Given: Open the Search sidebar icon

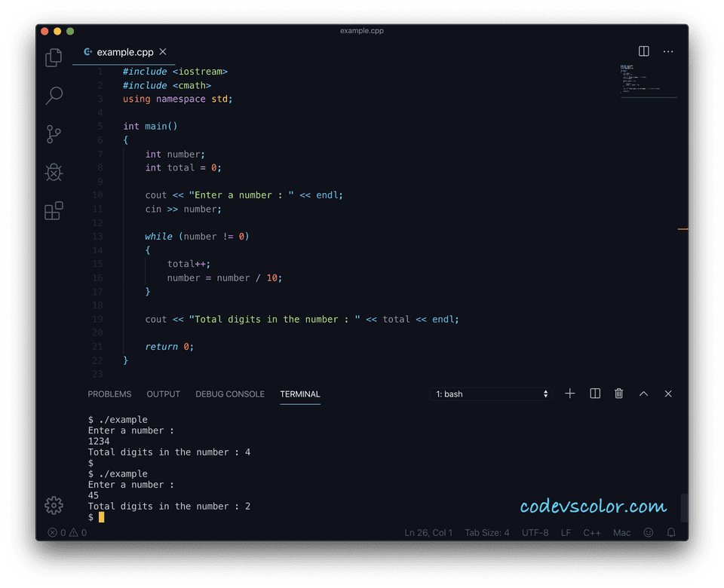Looking at the screenshot, I should point(54,96).
